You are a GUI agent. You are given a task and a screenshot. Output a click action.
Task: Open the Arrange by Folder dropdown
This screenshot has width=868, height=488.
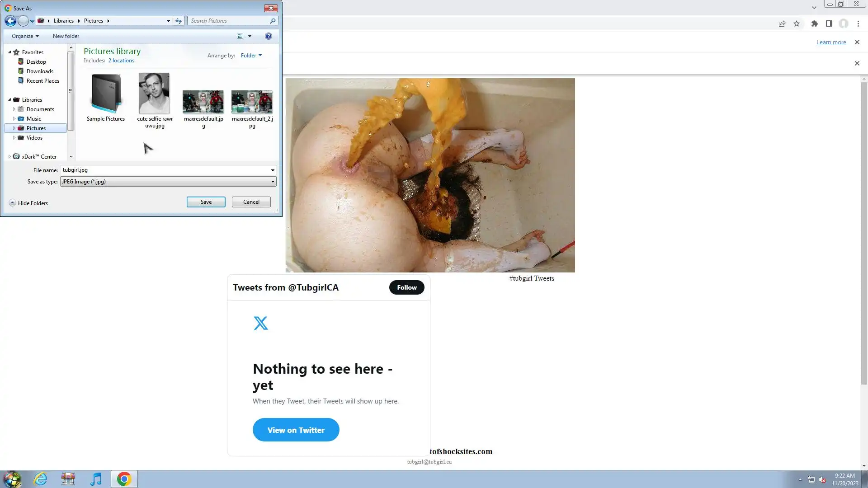[x=251, y=56]
